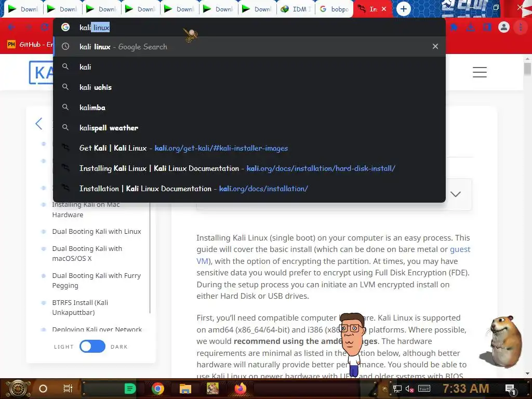Open 'Dual Booting Kali with macOS/OS X'

point(87,254)
